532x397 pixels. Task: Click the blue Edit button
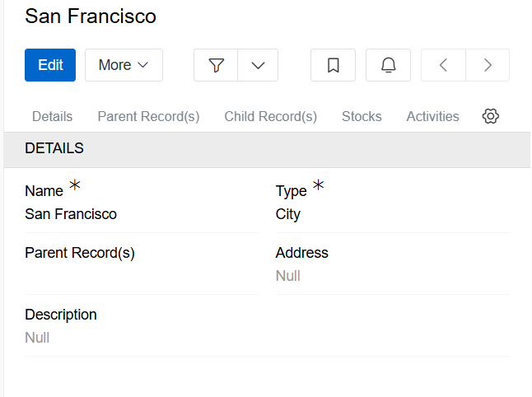pos(50,65)
